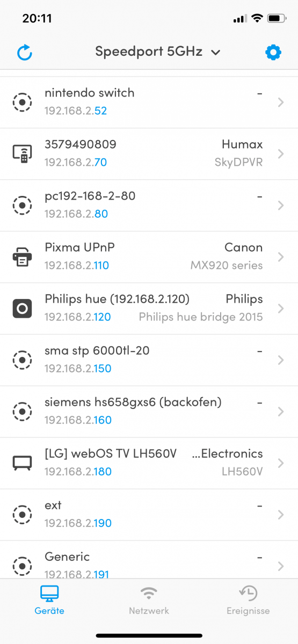Open the Philips hue (192.168.2.120) entry
Image resolution: width=298 pixels, height=644 pixels.
pos(149,308)
